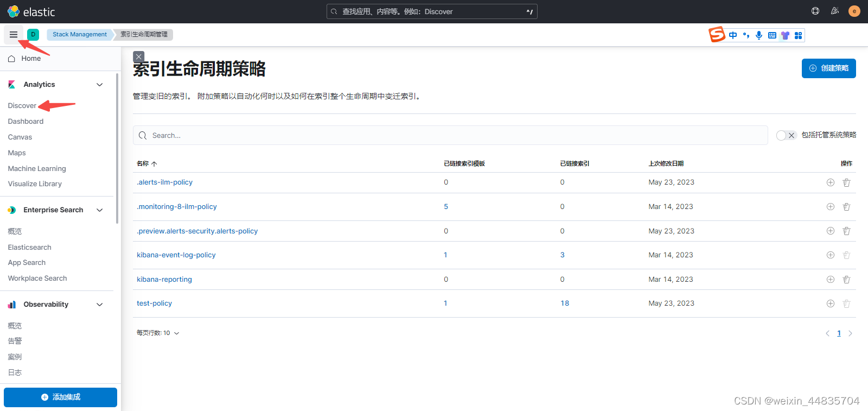Toggle Sogou Chinese input mode
This screenshot has height=411, width=868.
click(x=733, y=35)
